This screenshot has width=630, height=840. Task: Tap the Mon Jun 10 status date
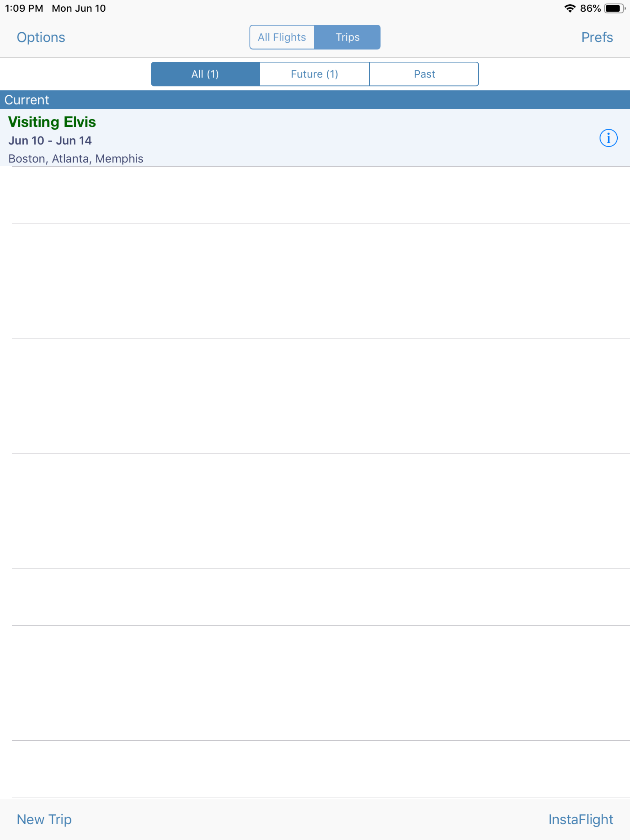click(x=79, y=8)
